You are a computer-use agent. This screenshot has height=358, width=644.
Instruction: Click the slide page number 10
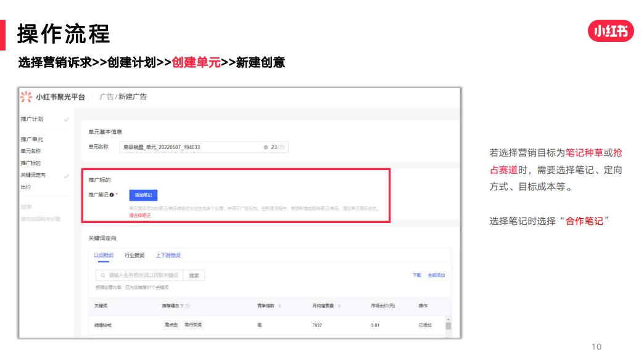(x=597, y=347)
